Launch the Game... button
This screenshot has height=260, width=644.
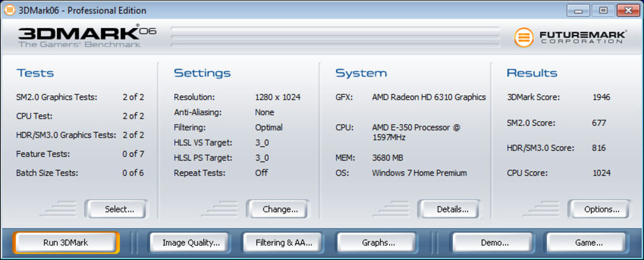pos(586,242)
